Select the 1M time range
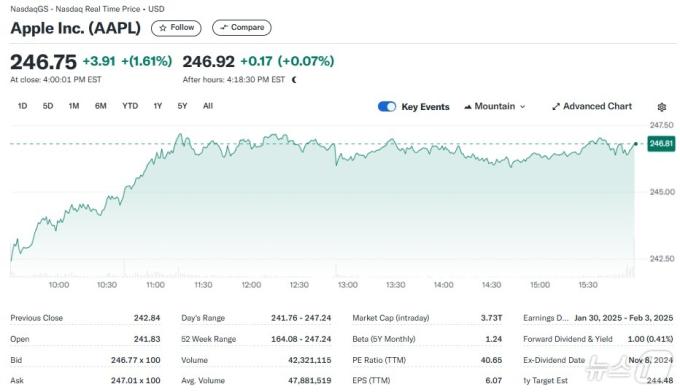Screen dimensions: 680x392 (74, 106)
